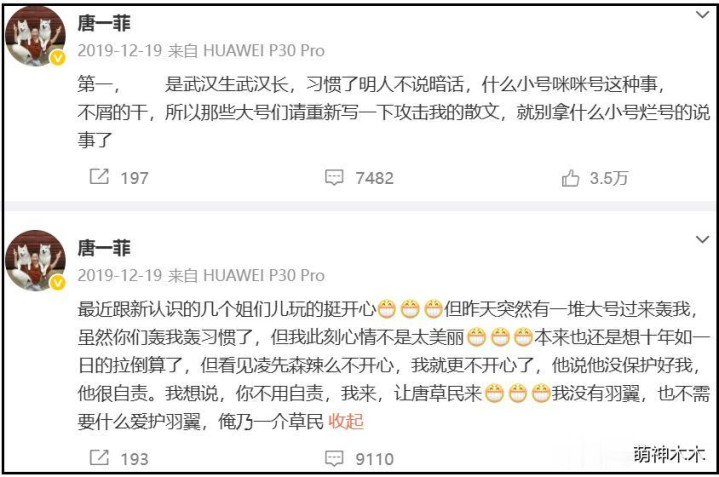The height and width of the screenshot is (477, 719).
Task: Click the 193 repost count
Action: coord(134,459)
